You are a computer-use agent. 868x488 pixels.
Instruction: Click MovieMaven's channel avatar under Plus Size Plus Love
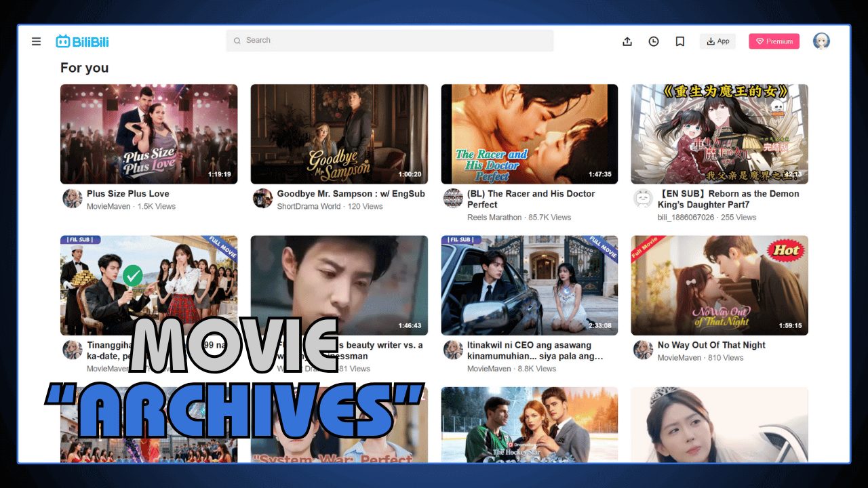(x=72, y=199)
